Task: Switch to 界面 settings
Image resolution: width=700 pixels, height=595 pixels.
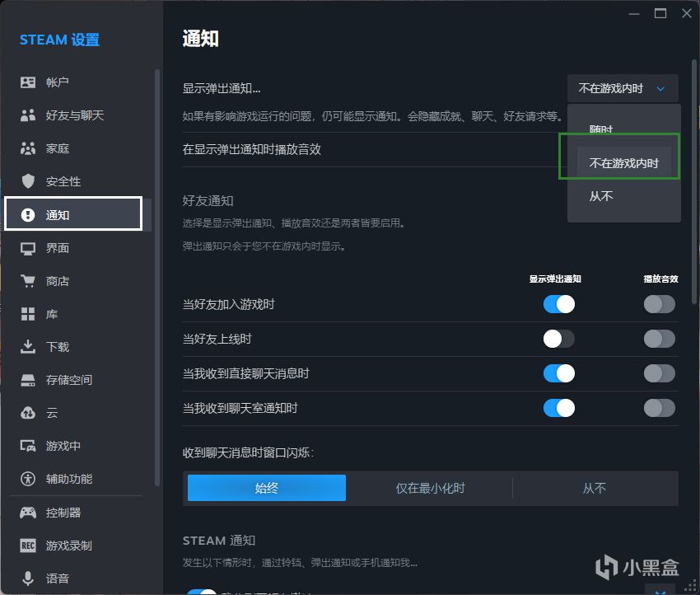Action: (x=77, y=248)
